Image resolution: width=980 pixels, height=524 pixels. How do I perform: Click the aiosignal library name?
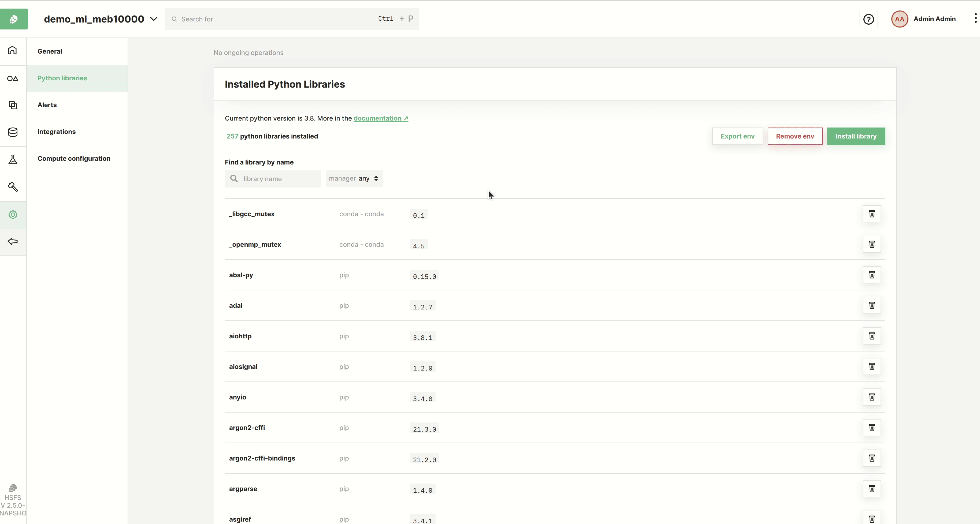[x=243, y=366]
